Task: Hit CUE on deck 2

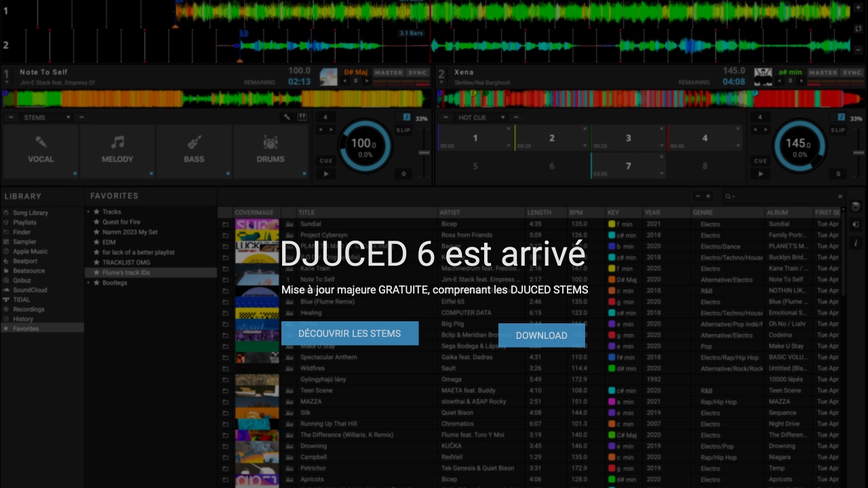Action: tap(761, 161)
